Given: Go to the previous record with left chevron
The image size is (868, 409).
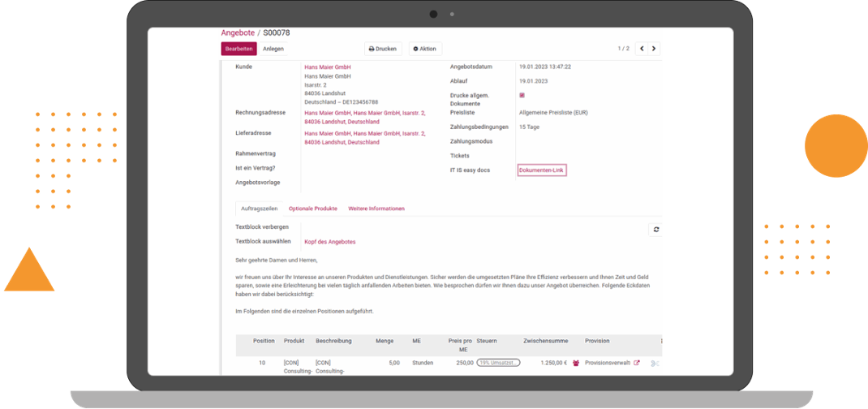Looking at the screenshot, I should (641, 49).
